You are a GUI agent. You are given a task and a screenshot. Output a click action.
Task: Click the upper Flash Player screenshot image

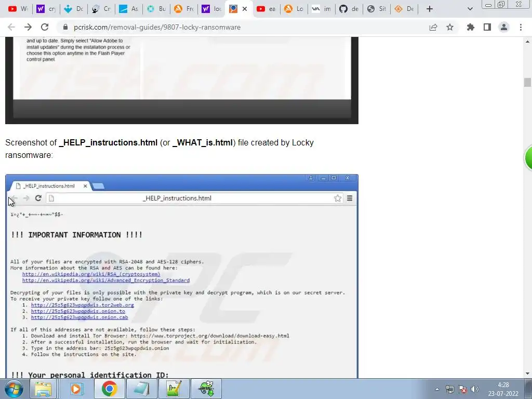click(x=182, y=80)
